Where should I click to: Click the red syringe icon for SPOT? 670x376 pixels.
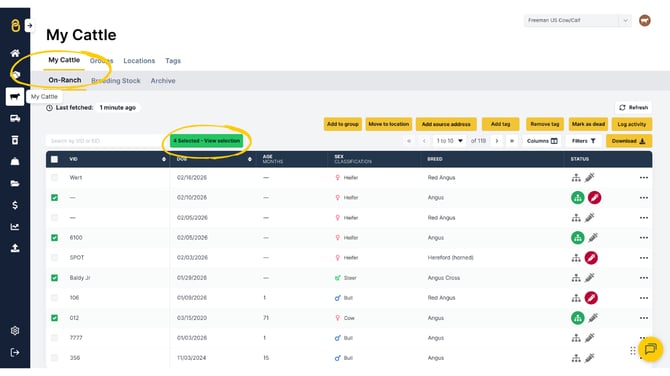pos(591,258)
